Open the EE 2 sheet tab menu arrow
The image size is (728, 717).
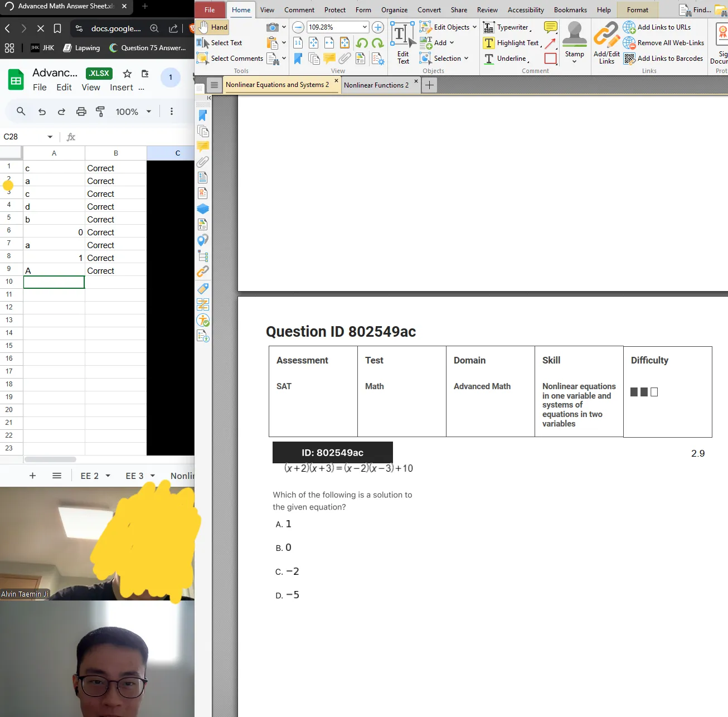tap(108, 476)
